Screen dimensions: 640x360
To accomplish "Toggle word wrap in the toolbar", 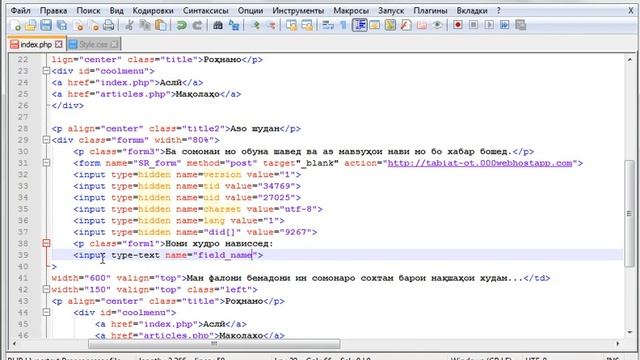I will click(328, 26).
